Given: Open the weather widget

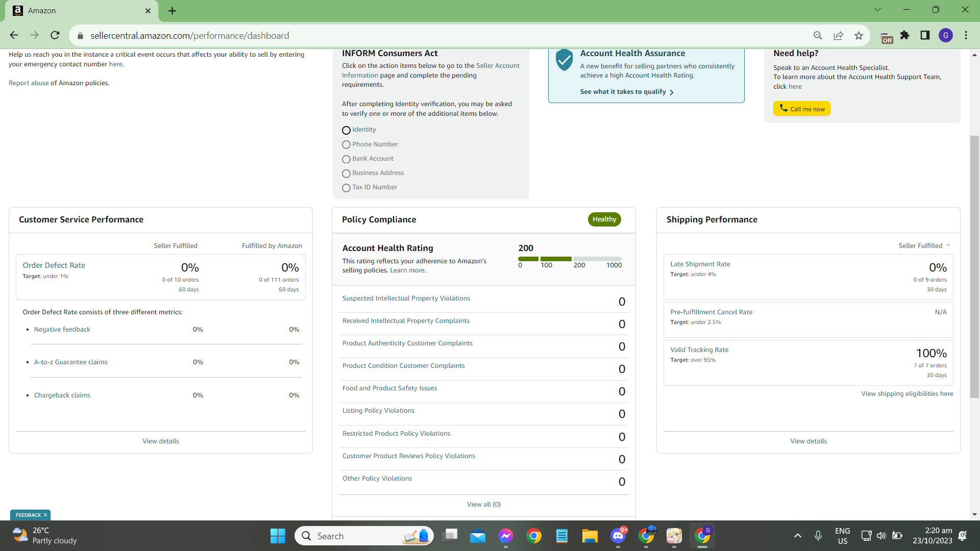Looking at the screenshot, I should (44, 536).
